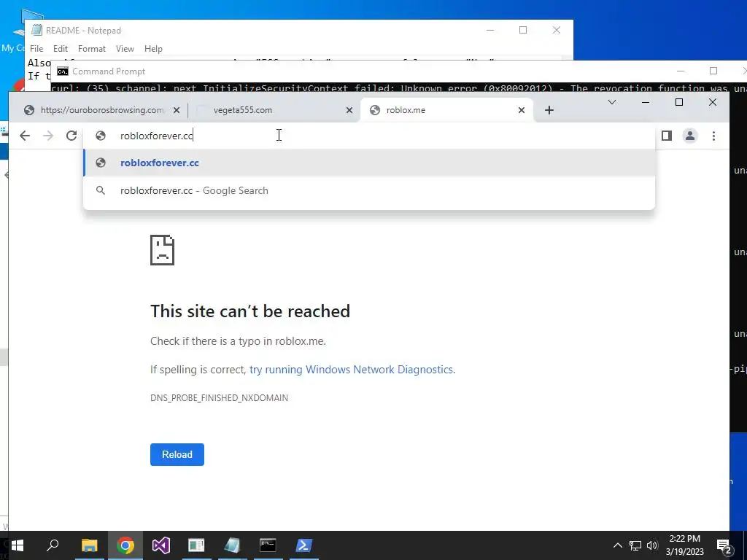Open the taskbar icon left of Notepad
The image size is (747, 560).
click(x=196, y=545)
